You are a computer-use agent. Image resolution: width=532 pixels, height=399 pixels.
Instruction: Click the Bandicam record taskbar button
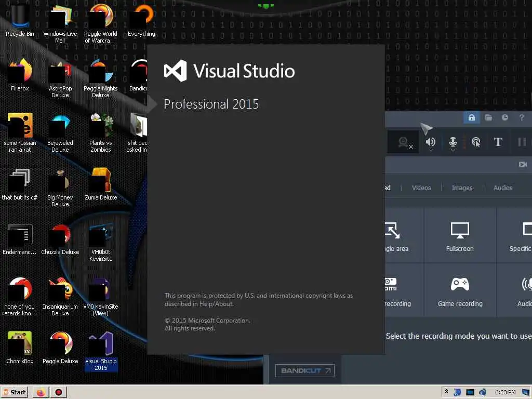(x=58, y=392)
